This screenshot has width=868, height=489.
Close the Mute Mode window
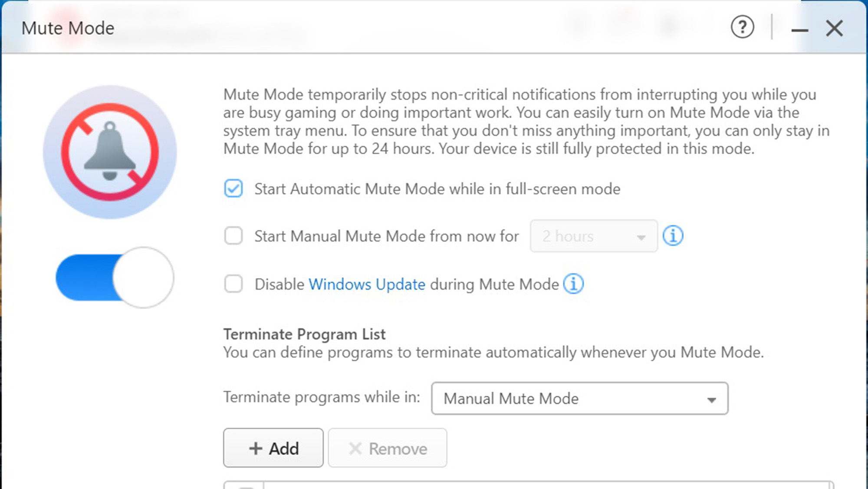834,29
